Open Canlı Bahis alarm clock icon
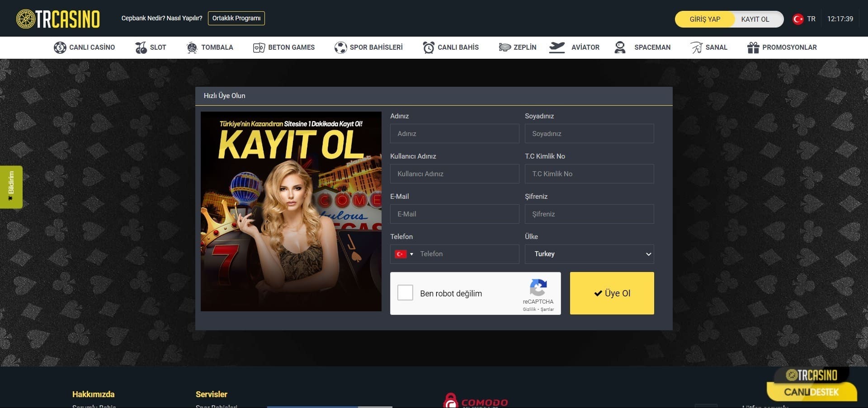 (x=428, y=47)
